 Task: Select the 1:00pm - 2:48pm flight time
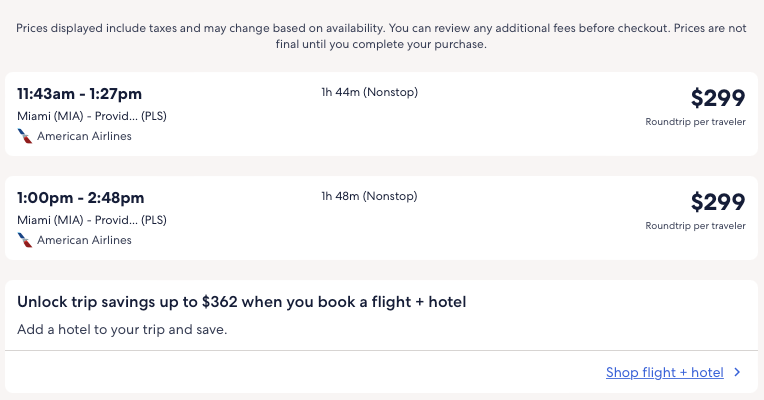81,198
